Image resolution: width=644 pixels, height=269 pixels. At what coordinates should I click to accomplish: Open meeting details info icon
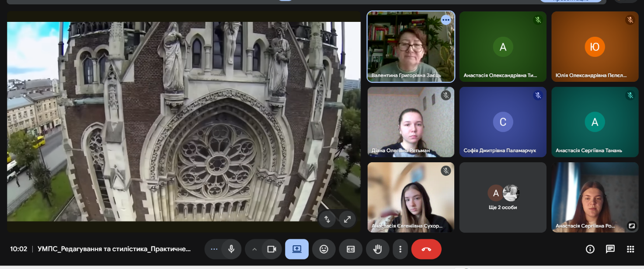[x=590, y=249]
